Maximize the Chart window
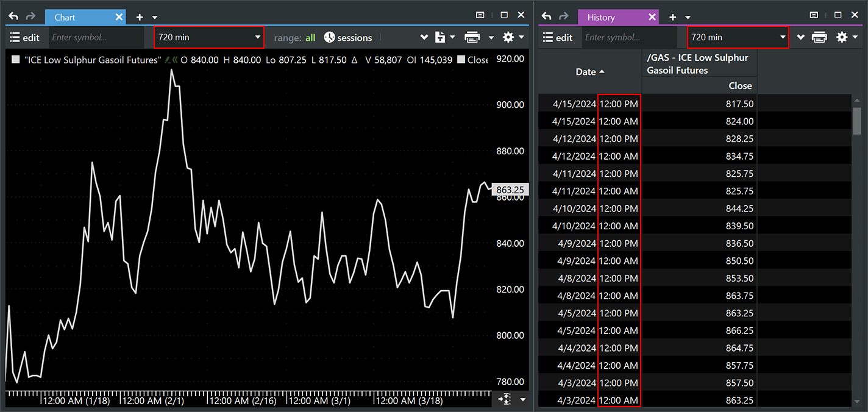 click(x=504, y=15)
